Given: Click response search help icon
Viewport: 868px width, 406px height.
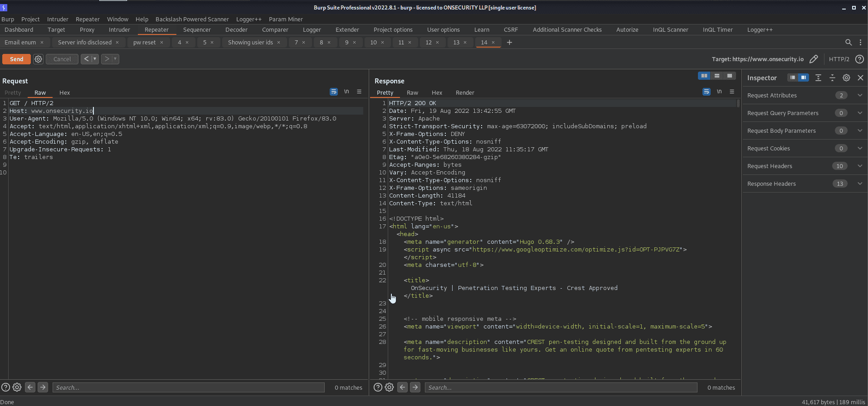Looking at the screenshot, I should (x=378, y=387).
